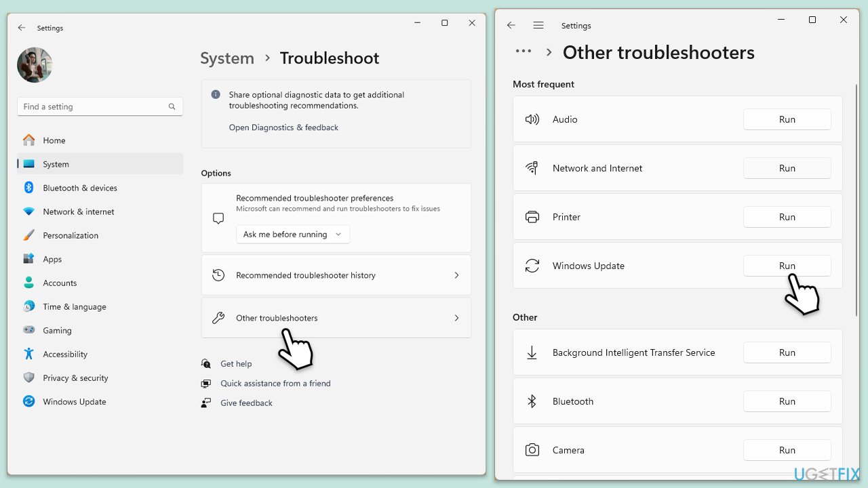Open Other troubleshooters page
This screenshot has width=868, height=488.
(x=336, y=318)
